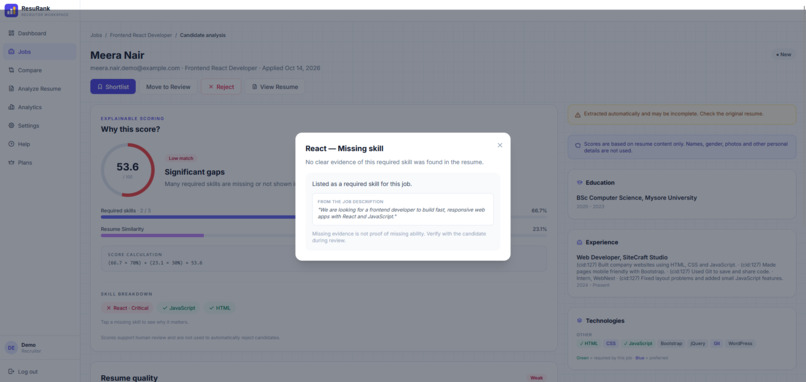
Task: Click BSc Computer Science, Mysore University
Action: coord(636,198)
